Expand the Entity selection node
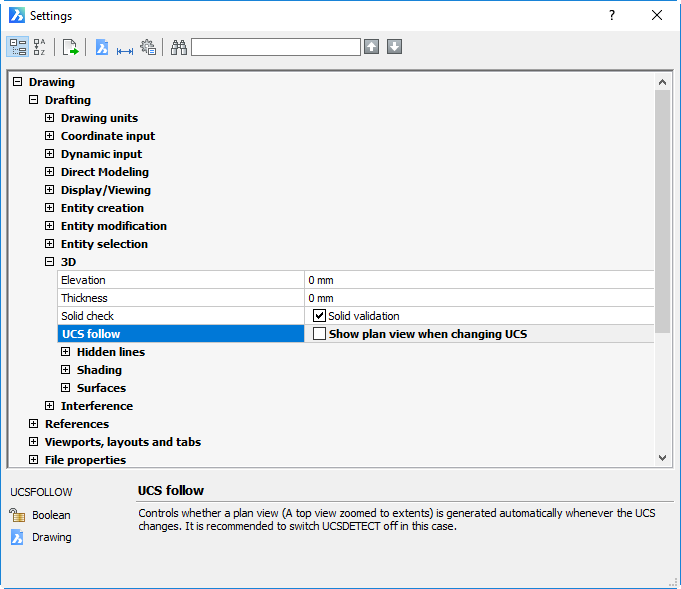Image resolution: width=681 pixels, height=589 pixels. [50, 244]
